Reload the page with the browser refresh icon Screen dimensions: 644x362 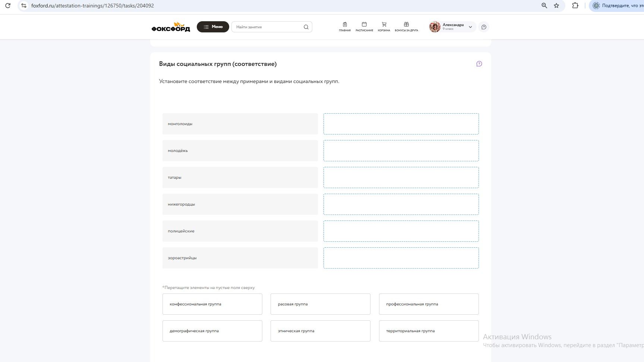(x=8, y=6)
